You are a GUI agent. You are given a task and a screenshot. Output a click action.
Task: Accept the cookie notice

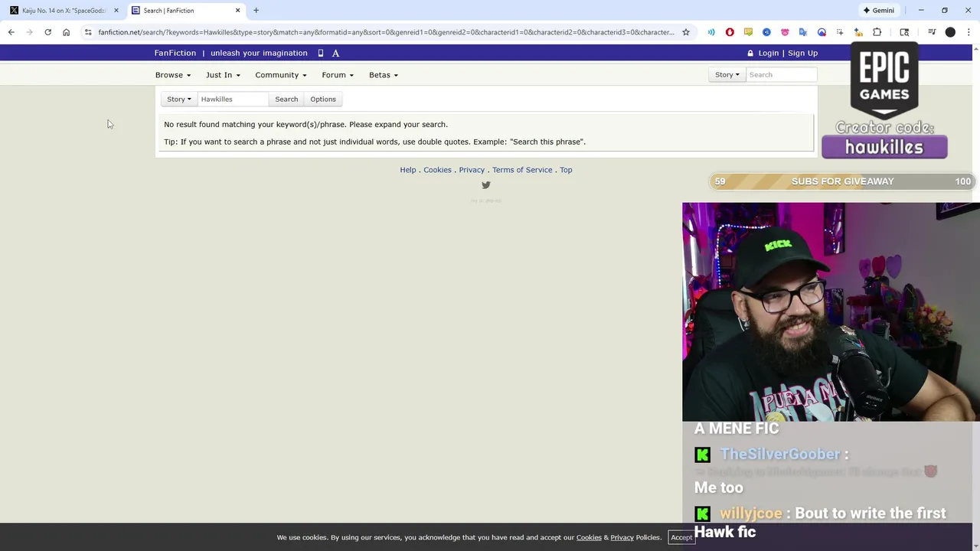pos(681,537)
